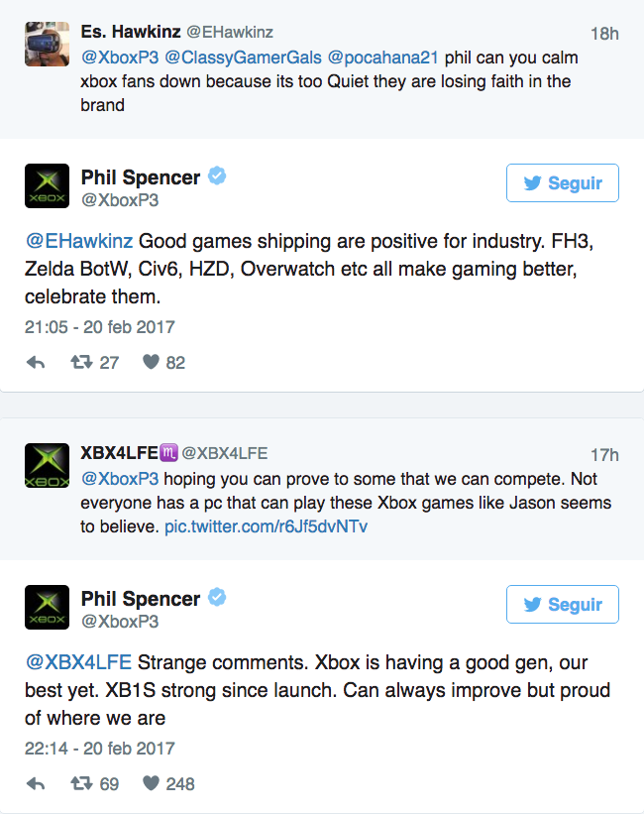The image size is (644, 814).
Task: Like the tweet with 248 likes
Action: pos(151,784)
